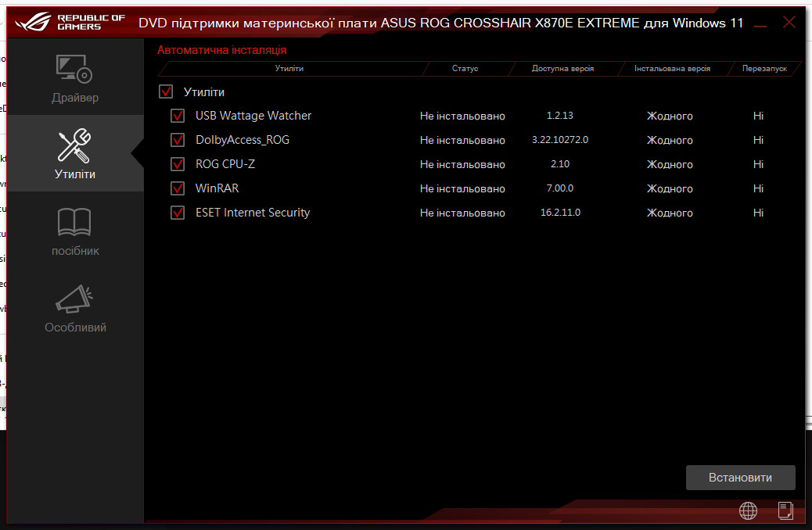This screenshot has width=812, height=530.
Task: Click Ні restart value for ESET row
Action: [x=758, y=213]
